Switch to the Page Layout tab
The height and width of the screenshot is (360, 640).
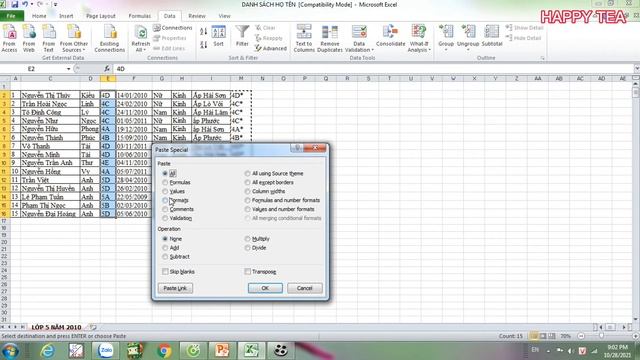tap(101, 16)
